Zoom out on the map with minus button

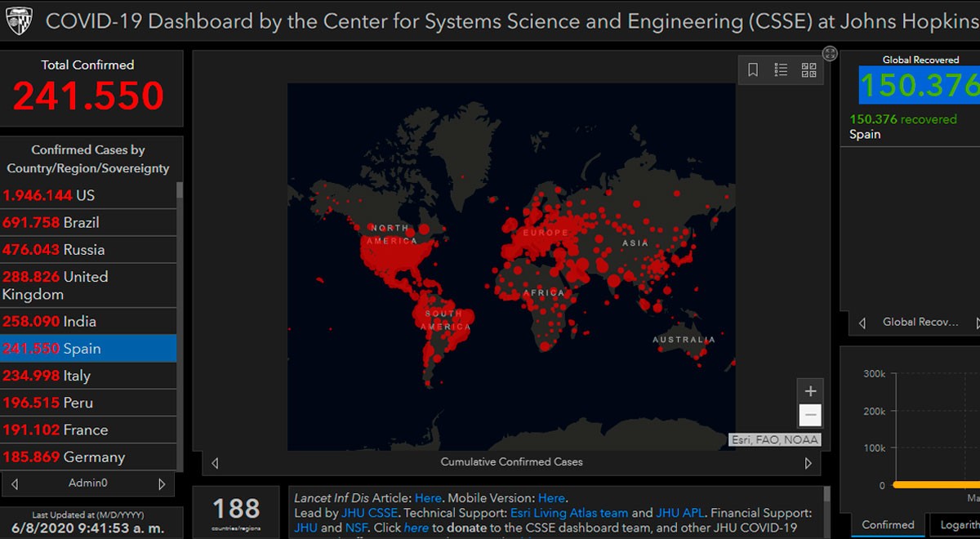pyautogui.click(x=810, y=415)
